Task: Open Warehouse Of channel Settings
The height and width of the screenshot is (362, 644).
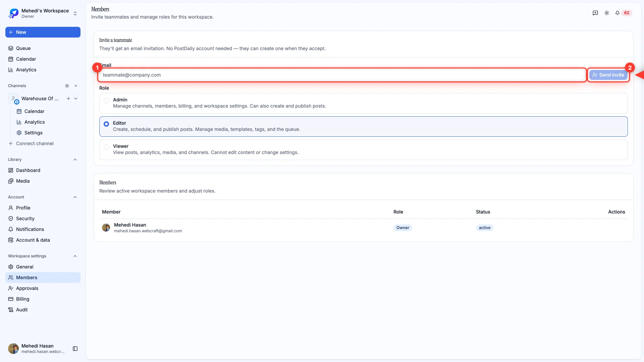Action: (47, 133)
